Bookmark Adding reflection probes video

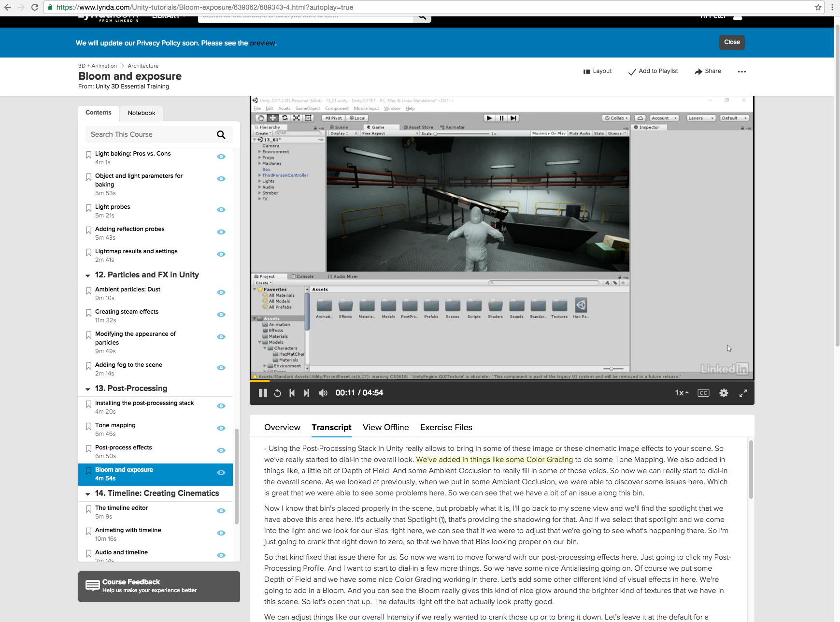pyautogui.click(x=88, y=230)
